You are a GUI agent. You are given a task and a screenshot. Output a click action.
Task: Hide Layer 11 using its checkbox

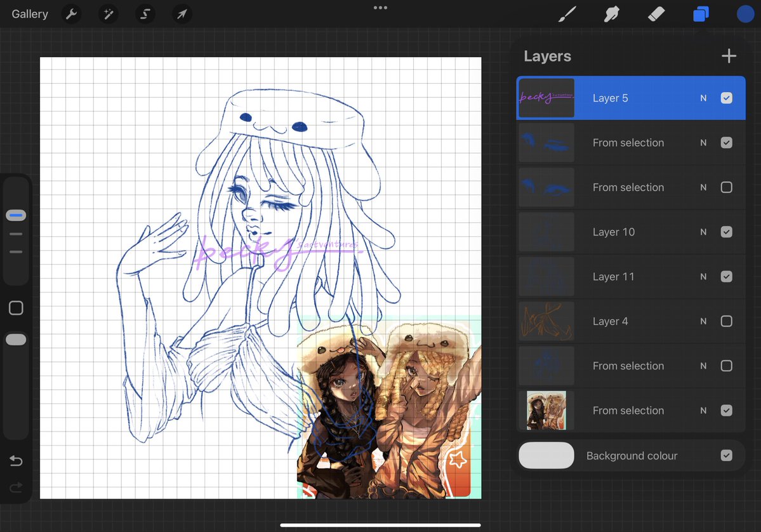pos(727,277)
